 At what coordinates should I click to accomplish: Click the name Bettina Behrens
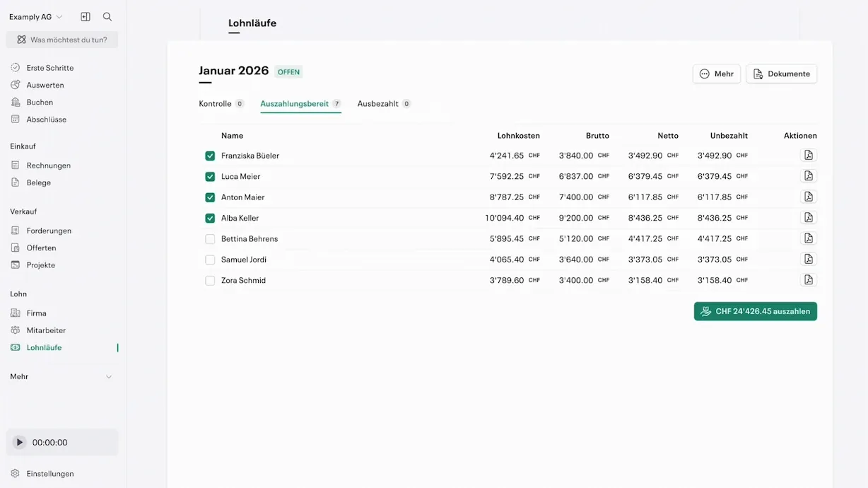(250, 239)
